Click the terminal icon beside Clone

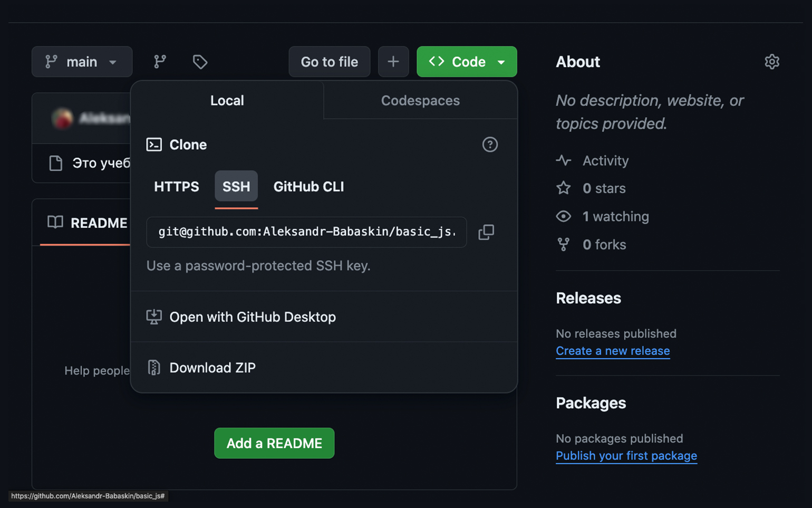coord(154,145)
